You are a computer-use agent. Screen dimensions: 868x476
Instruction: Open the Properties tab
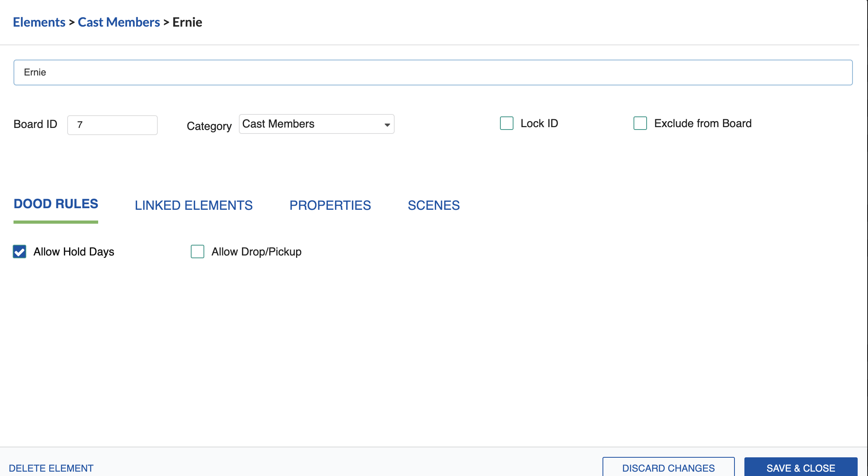tap(330, 205)
